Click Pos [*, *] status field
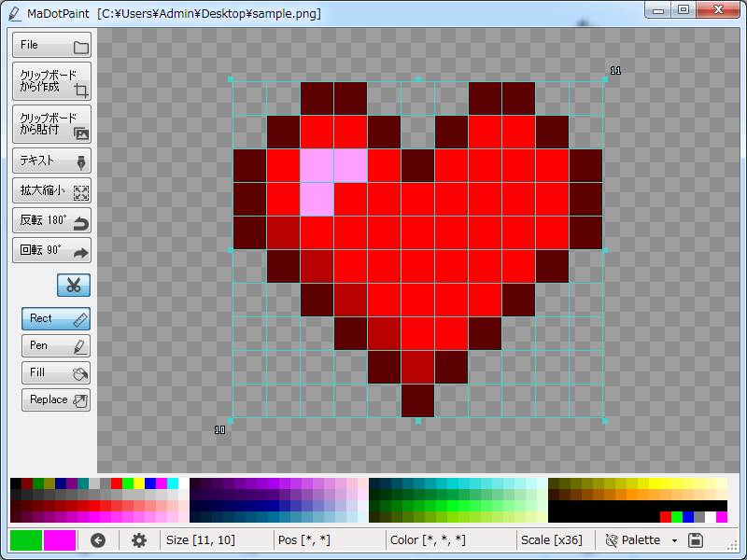This screenshot has height=560, width=747. [x=304, y=540]
